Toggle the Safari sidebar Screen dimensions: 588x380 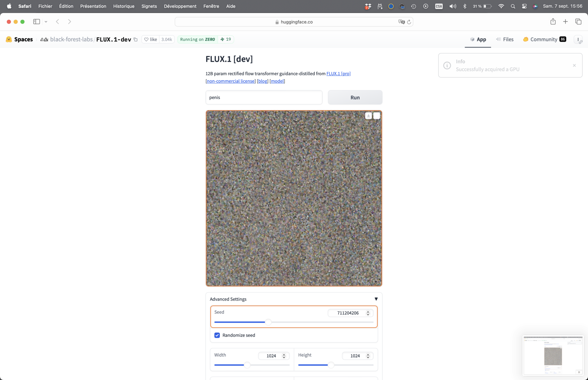coord(36,21)
